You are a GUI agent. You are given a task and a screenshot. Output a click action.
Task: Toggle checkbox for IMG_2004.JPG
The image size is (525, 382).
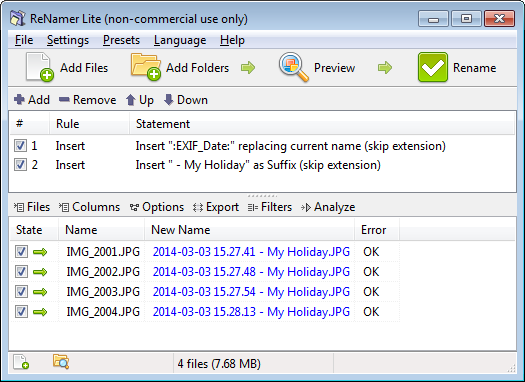(x=21, y=312)
